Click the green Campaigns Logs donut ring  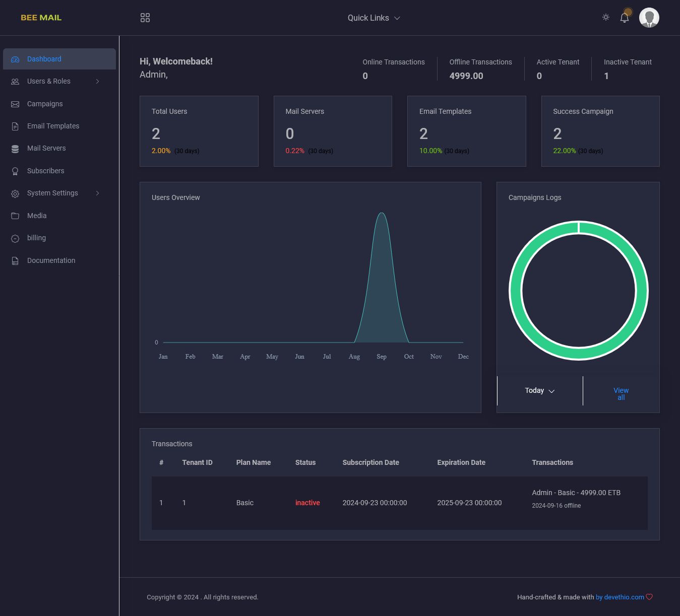[x=515, y=291]
